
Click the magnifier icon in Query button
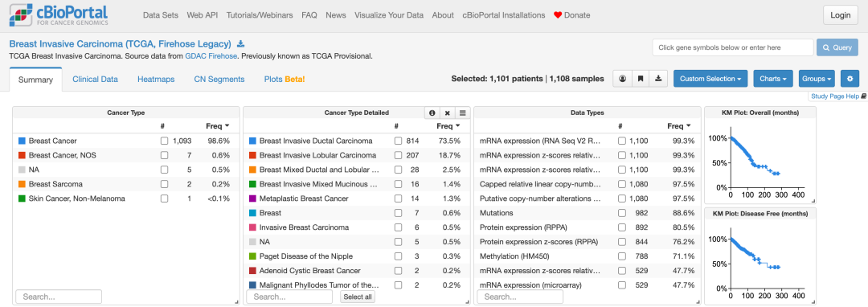pyautogui.click(x=826, y=47)
